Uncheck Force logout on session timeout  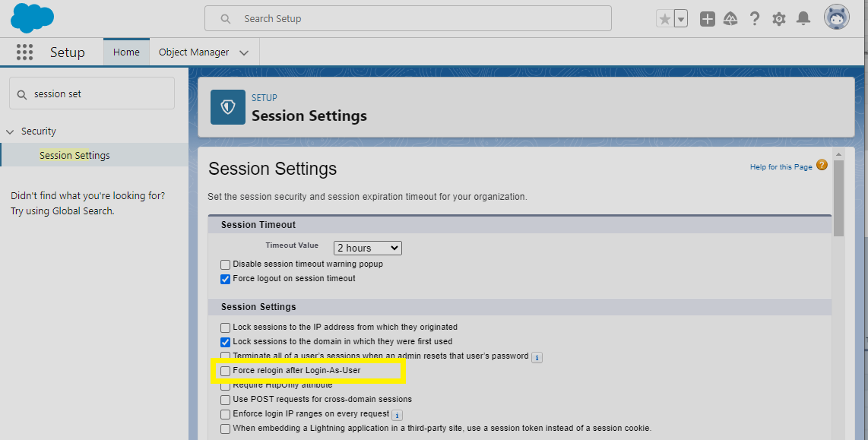[225, 279]
